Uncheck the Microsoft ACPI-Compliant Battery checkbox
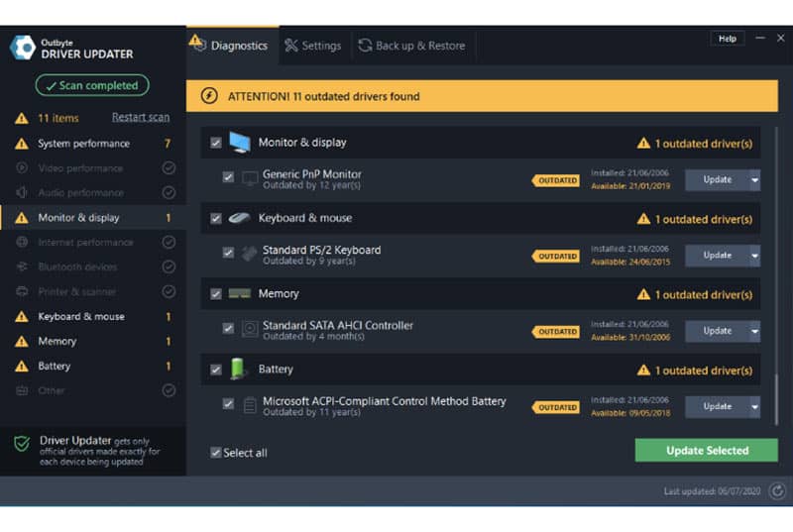The height and width of the screenshot is (532, 793). (x=228, y=403)
